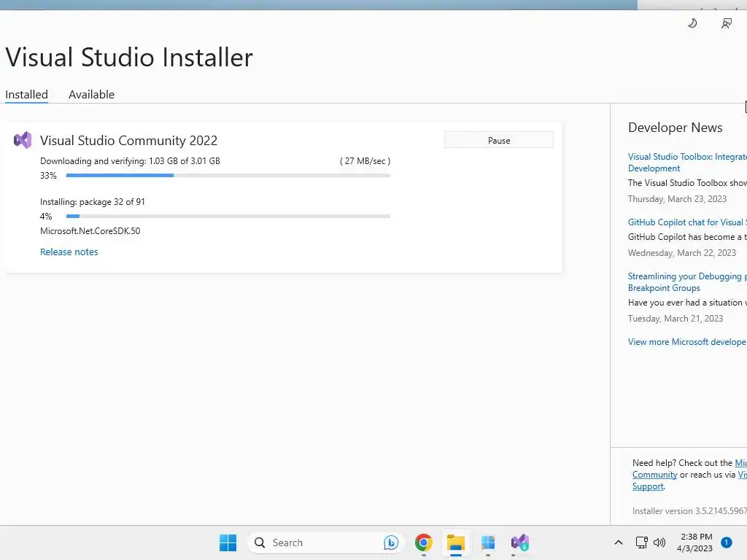Click the Visual Studio Community 2022 logo
Screen dimensions: 747x560
23,140
